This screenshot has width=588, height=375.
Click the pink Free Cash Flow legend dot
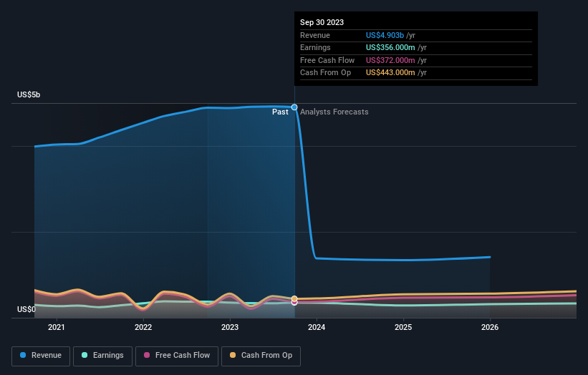[x=147, y=355]
